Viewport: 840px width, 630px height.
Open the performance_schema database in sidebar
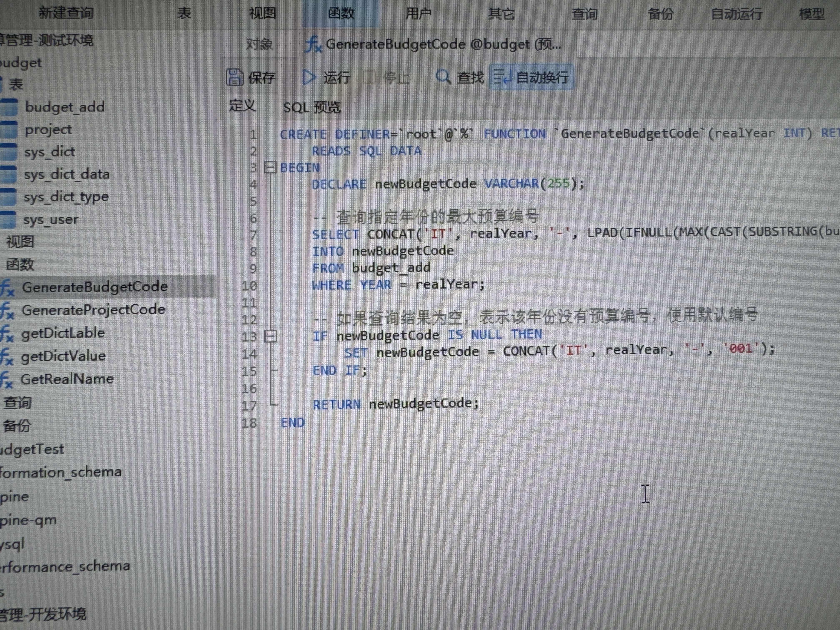click(x=65, y=566)
